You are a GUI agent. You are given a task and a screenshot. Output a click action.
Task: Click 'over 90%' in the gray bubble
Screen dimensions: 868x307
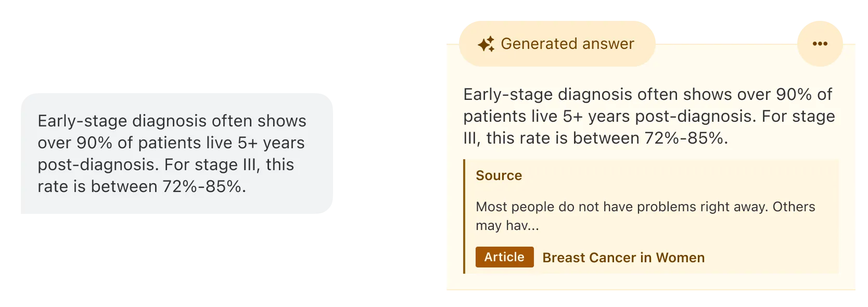point(75,143)
